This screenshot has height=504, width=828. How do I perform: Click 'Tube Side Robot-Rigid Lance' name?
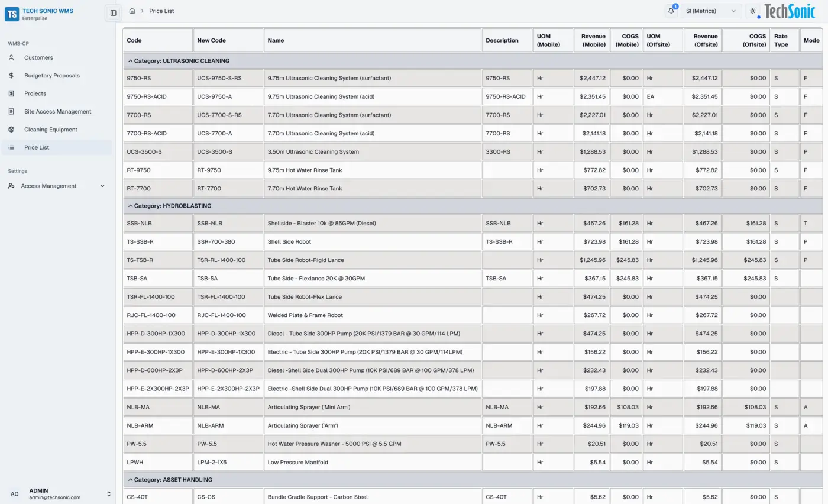coord(373,260)
